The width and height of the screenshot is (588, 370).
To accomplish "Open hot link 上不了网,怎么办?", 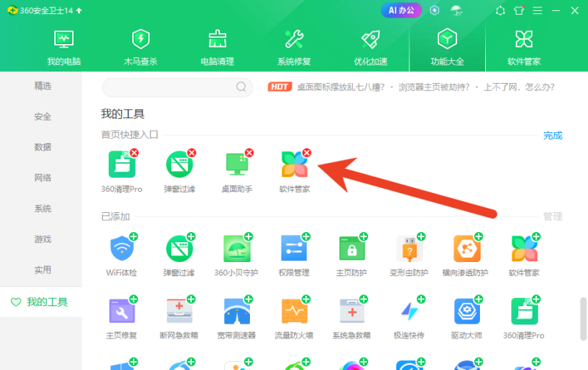I will 519,87.
